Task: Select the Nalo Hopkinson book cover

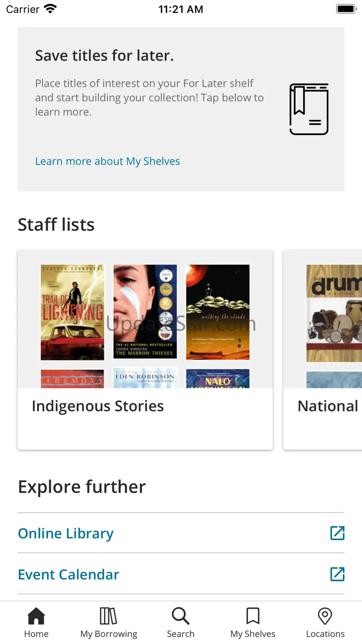Action: point(218,378)
